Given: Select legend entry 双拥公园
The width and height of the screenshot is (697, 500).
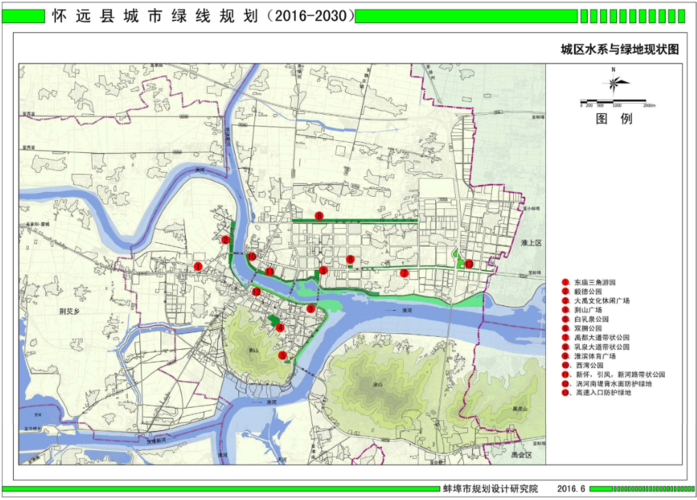Looking at the screenshot, I should click(x=582, y=328).
